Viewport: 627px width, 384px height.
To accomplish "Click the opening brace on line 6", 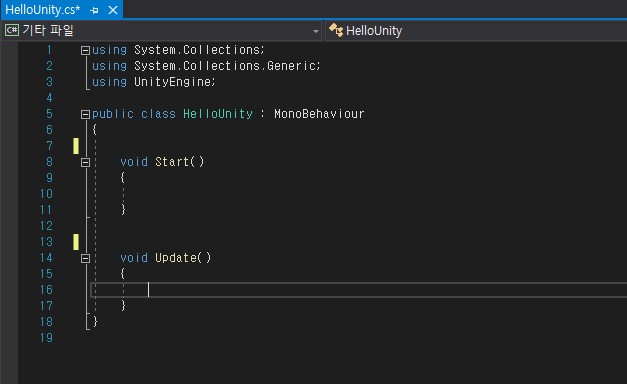I will (95, 130).
